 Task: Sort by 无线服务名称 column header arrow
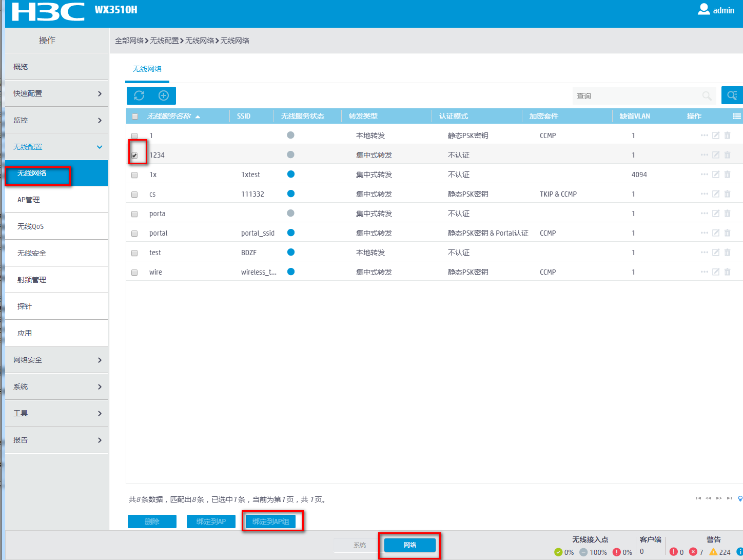pos(198,117)
